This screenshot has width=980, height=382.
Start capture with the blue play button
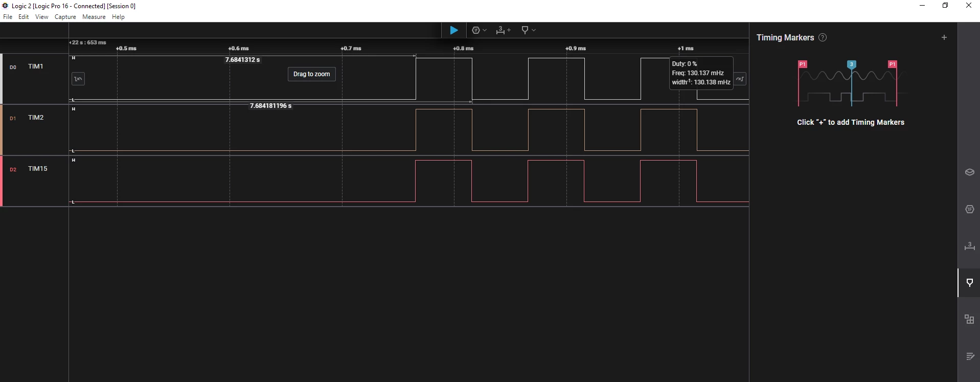(453, 30)
